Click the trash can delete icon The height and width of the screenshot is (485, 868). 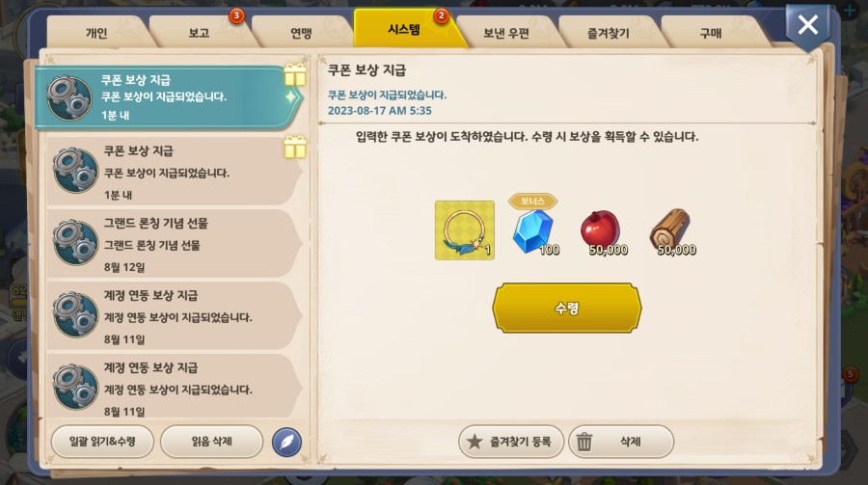(584, 442)
